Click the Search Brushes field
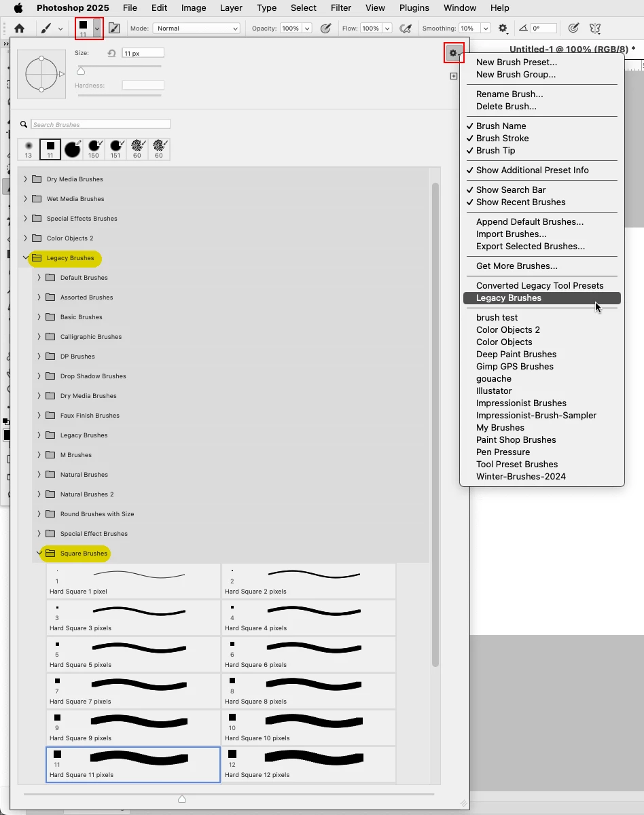This screenshot has height=815, width=644. click(100, 124)
